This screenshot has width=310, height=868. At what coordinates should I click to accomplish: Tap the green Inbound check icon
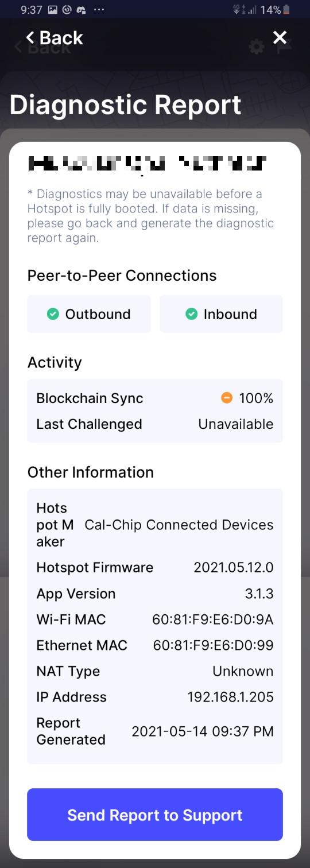191,314
